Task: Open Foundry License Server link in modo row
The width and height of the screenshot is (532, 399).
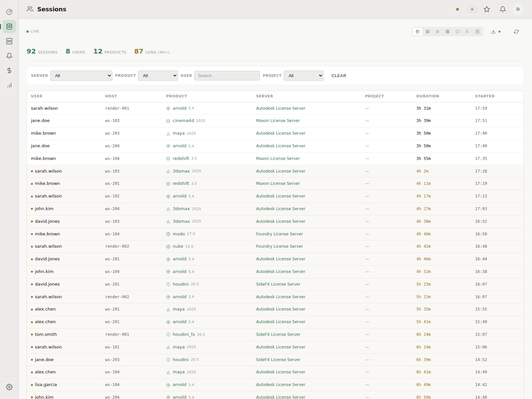Action: 279,234
